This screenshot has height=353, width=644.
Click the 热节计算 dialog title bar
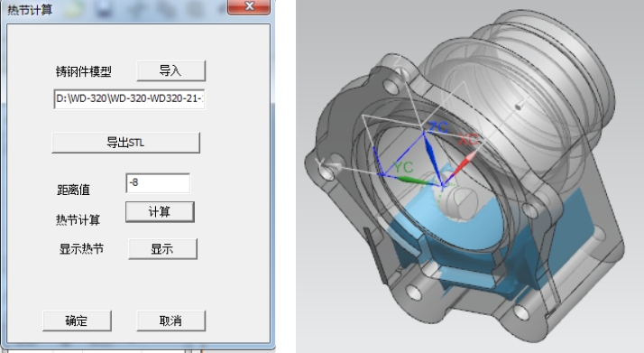coord(115,8)
